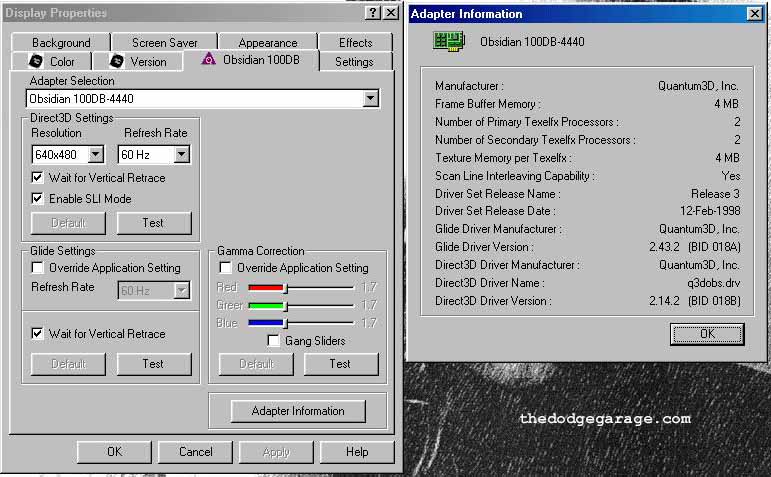Click the Version tab icon
The width and height of the screenshot is (771, 477).
pyautogui.click(x=117, y=61)
